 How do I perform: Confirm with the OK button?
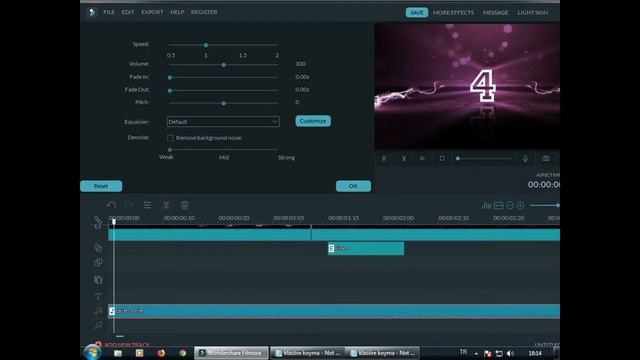coord(353,186)
